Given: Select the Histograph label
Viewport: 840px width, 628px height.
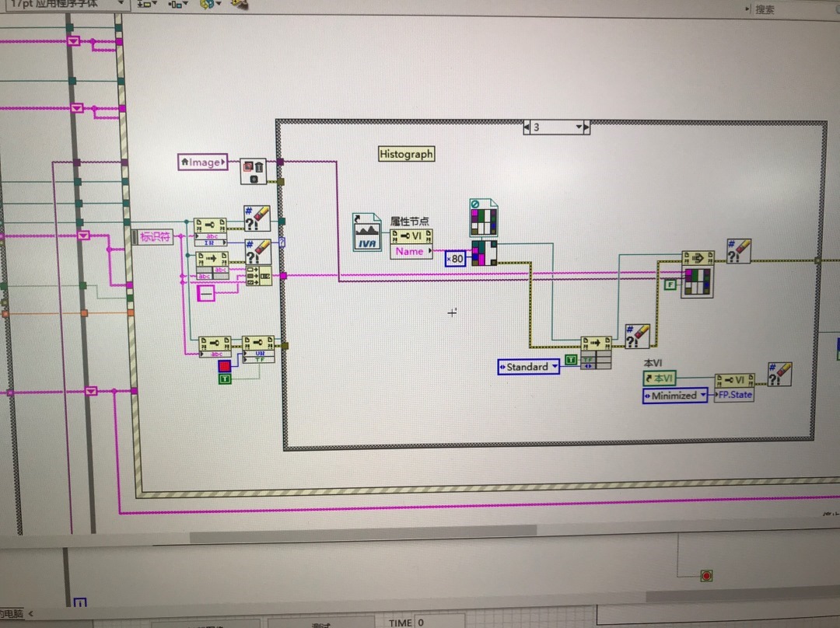Looking at the screenshot, I should (406, 154).
